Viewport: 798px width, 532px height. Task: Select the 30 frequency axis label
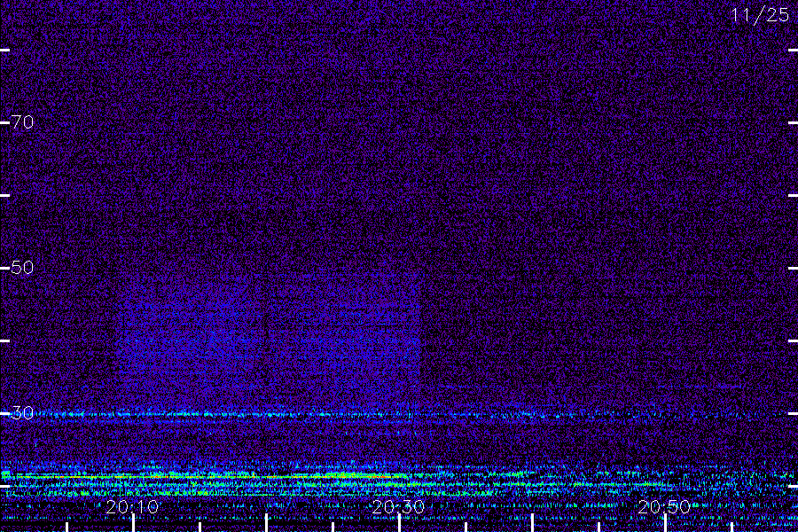pyautogui.click(x=22, y=413)
